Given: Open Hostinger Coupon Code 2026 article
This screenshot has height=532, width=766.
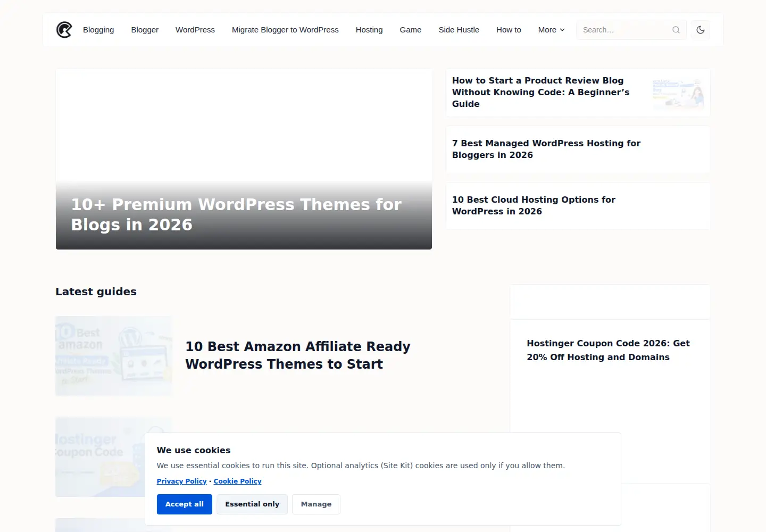Looking at the screenshot, I should [608, 350].
